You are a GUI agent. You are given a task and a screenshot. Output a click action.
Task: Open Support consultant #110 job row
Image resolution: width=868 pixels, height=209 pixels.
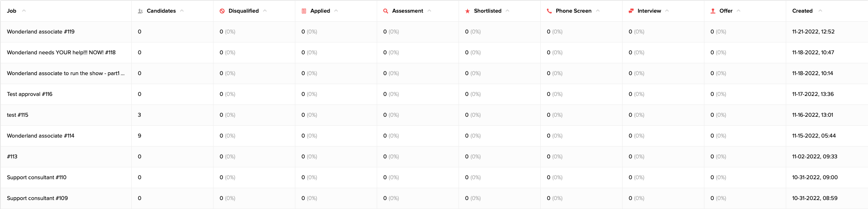coord(36,178)
